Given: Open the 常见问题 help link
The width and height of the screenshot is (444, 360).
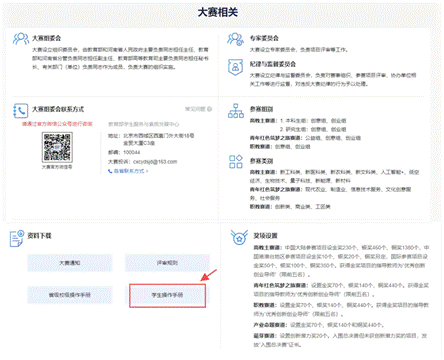Looking at the screenshot, I should (x=199, y=109).
